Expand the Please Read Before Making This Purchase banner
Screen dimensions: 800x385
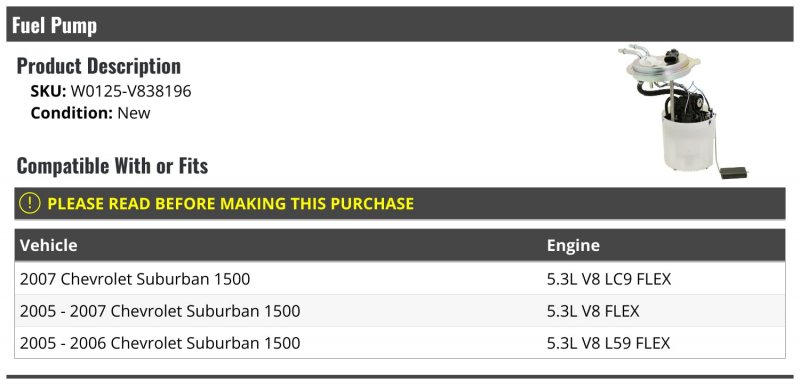(399, 203)
